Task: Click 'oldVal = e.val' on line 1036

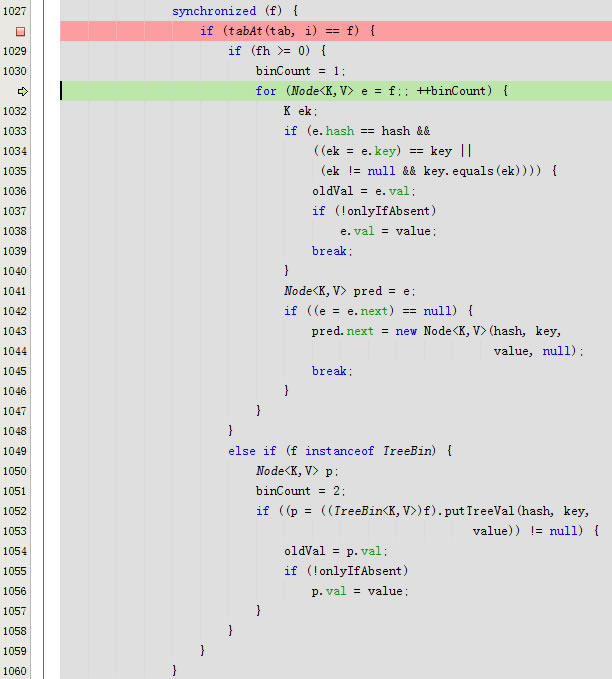Action: pos(361,191)
